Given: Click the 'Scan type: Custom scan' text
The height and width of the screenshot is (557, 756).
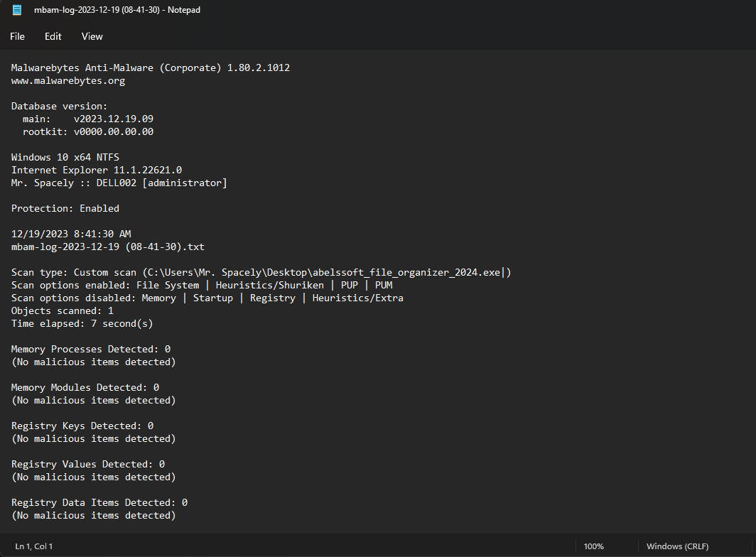Looking at the screenshot, I should (74, 273).
